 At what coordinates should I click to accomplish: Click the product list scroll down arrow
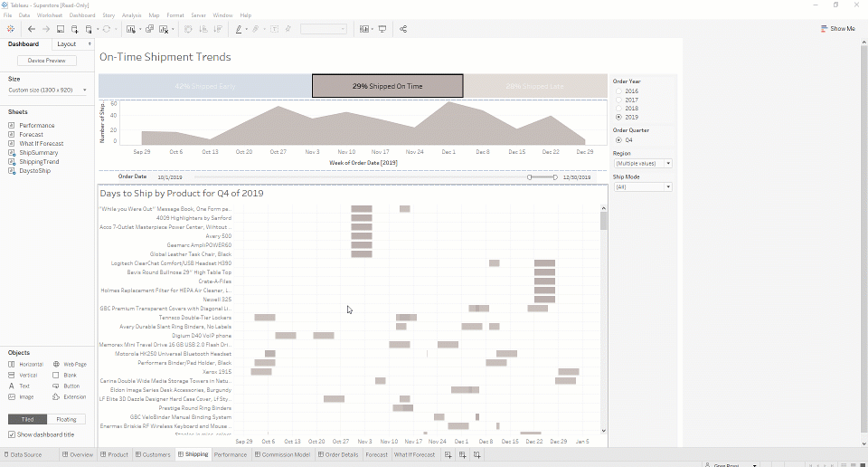603,431
